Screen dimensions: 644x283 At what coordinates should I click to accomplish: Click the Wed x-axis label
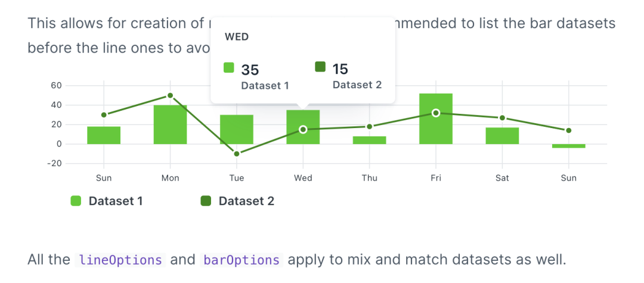[303, 178]
